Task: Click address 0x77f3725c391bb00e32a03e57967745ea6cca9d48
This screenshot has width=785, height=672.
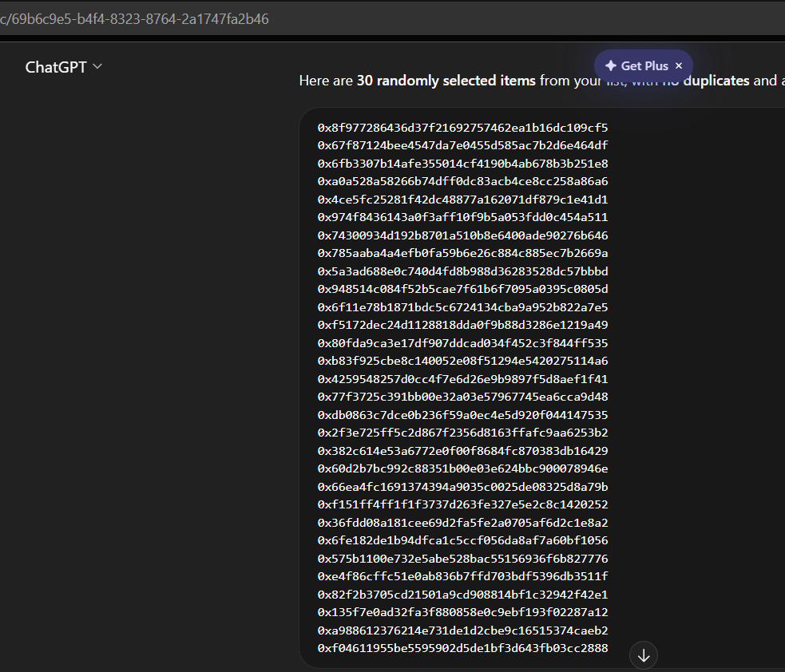Action: (x=462, y=397)
